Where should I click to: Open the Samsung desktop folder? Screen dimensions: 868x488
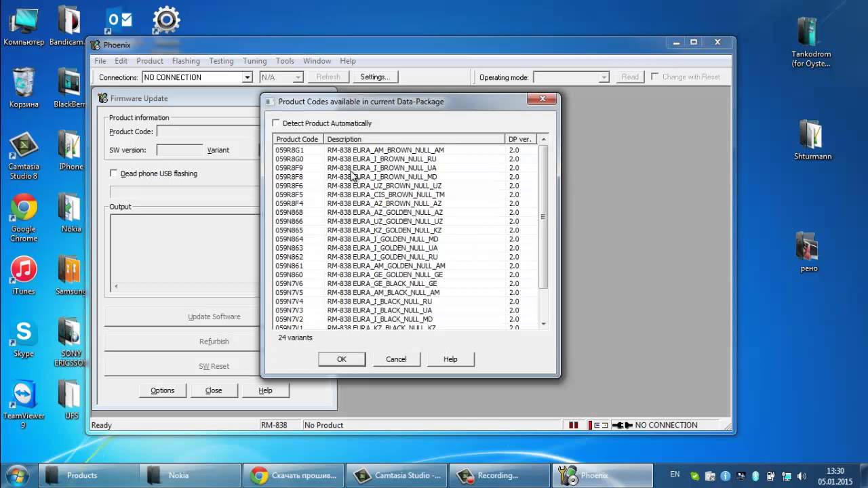tap(70, 276)
